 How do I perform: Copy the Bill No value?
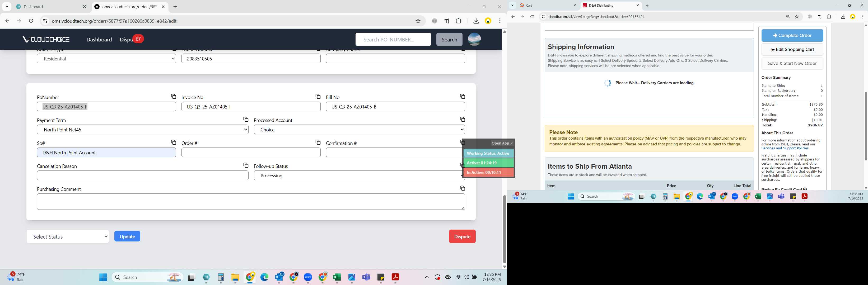click(x=462, y=97)
